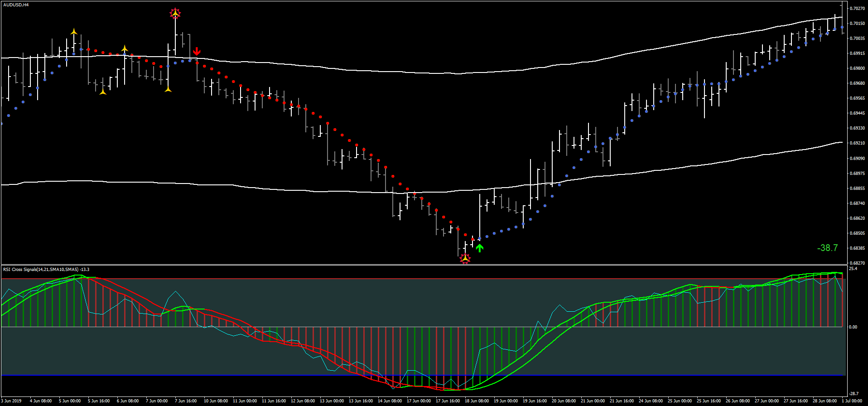The height and width of the screenshot is (406, 868).
Task: Click the 3 Jun 2019 time label
Action: [11, 401]
